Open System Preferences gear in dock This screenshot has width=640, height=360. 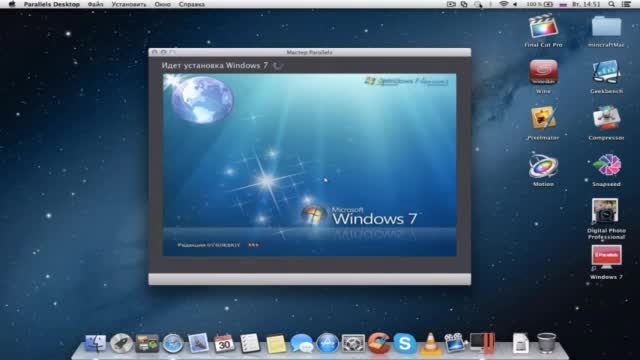pyautogui.click(x=353, y=343)
